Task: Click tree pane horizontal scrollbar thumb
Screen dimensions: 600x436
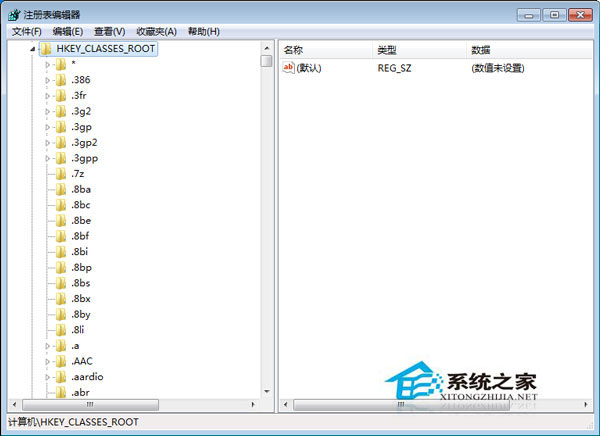Action: (90, 405)
